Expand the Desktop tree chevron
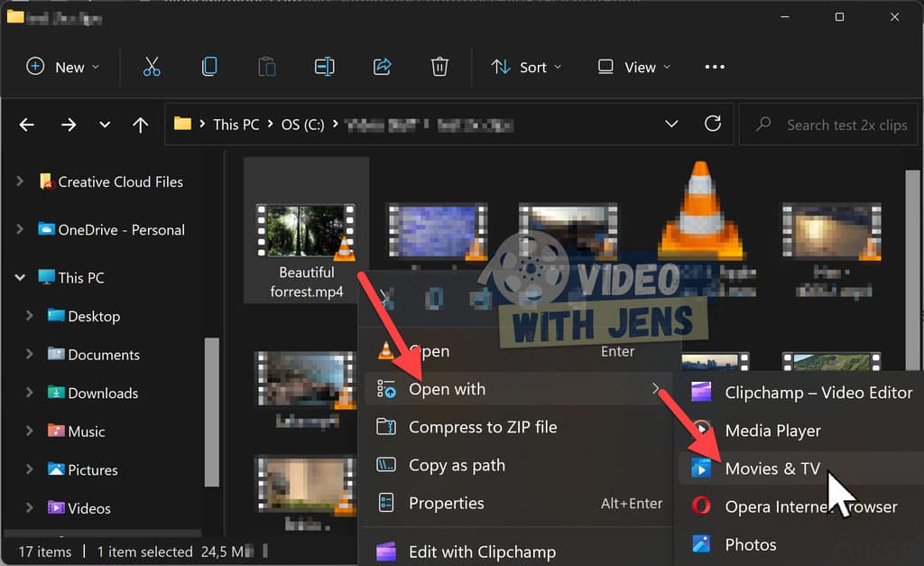Screen dimensions: 924x566 pyautogui.click(x=29, y=315)
